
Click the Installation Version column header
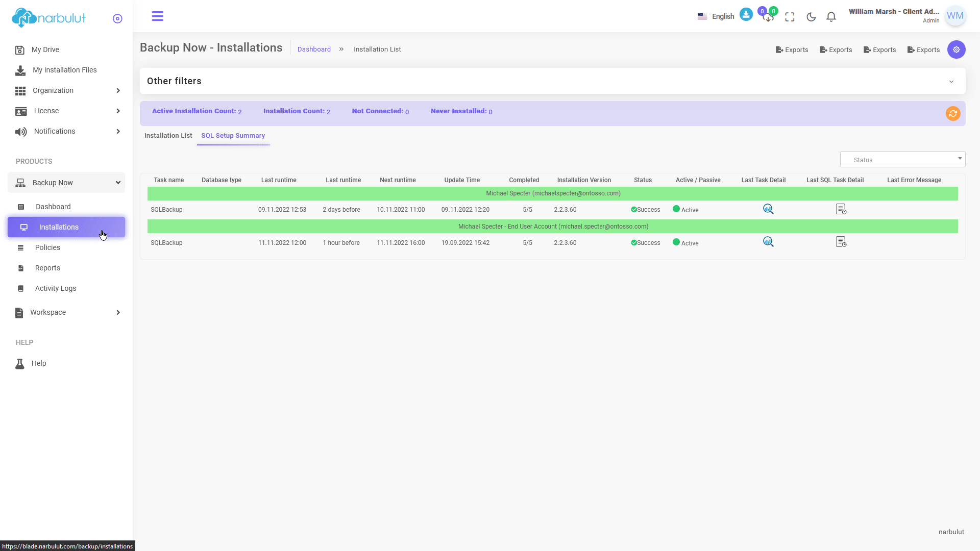584,180
